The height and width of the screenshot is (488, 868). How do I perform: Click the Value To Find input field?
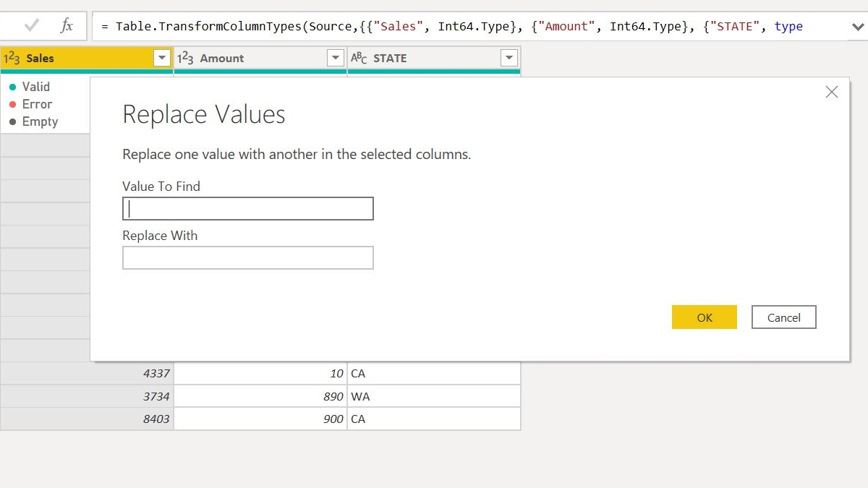pos(247,208)
